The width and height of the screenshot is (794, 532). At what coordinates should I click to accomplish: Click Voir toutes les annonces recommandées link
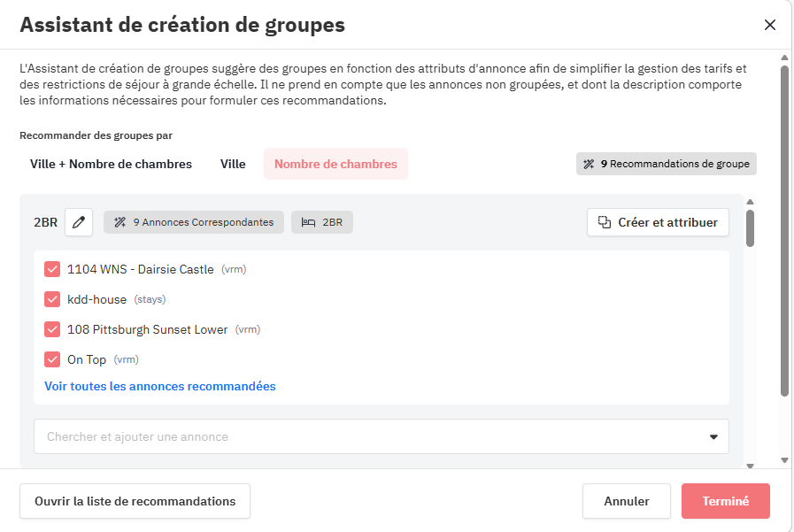pyautogui.click(x=159, y=386)
